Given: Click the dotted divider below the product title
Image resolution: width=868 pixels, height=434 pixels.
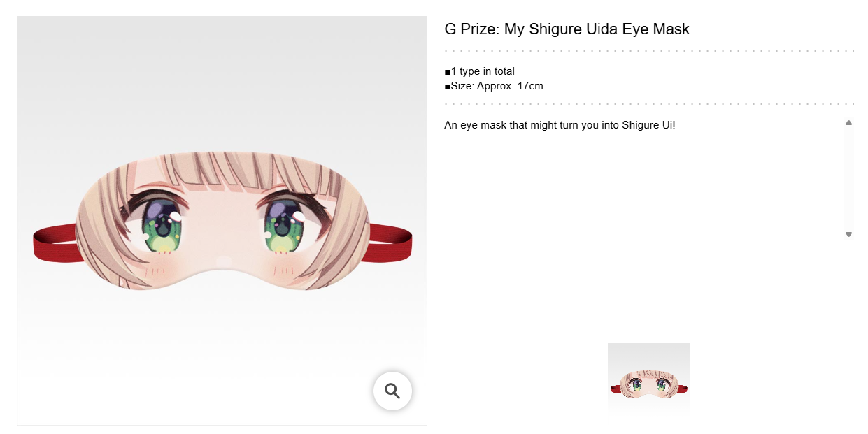Looking at the screenshot, I should tap(649, 51).
